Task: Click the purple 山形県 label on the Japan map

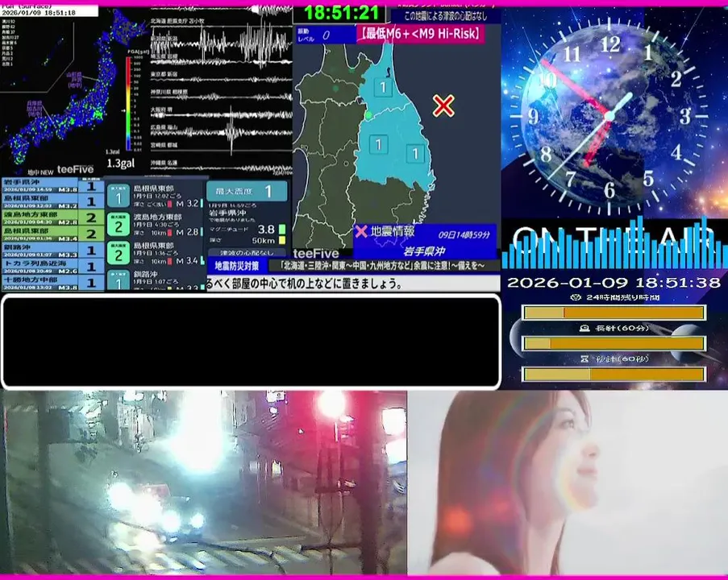Action: coord(74,79)
